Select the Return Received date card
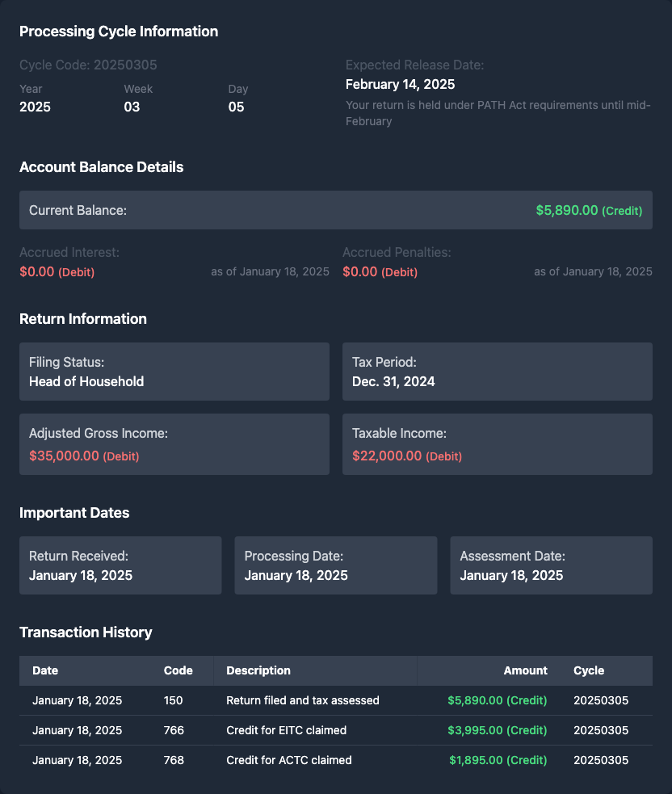Viewport: 672px width, 794px height. pyautogui.click(x=120, y=565)
